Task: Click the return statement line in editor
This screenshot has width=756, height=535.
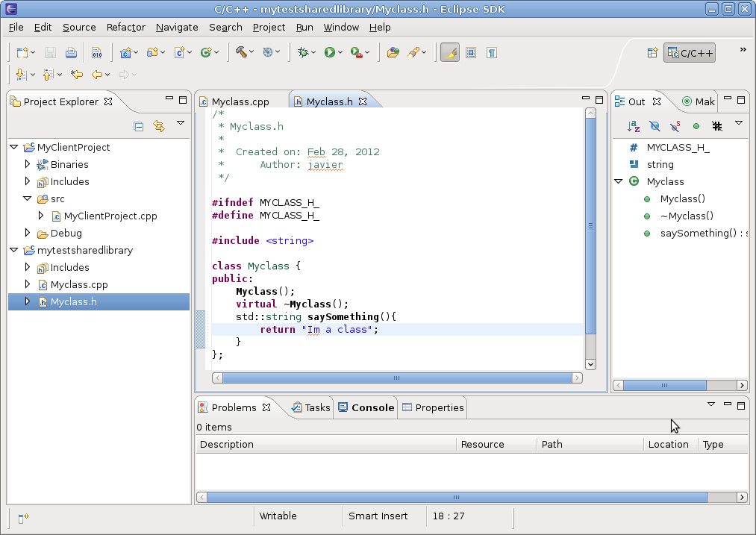Action: coord(397,329)
